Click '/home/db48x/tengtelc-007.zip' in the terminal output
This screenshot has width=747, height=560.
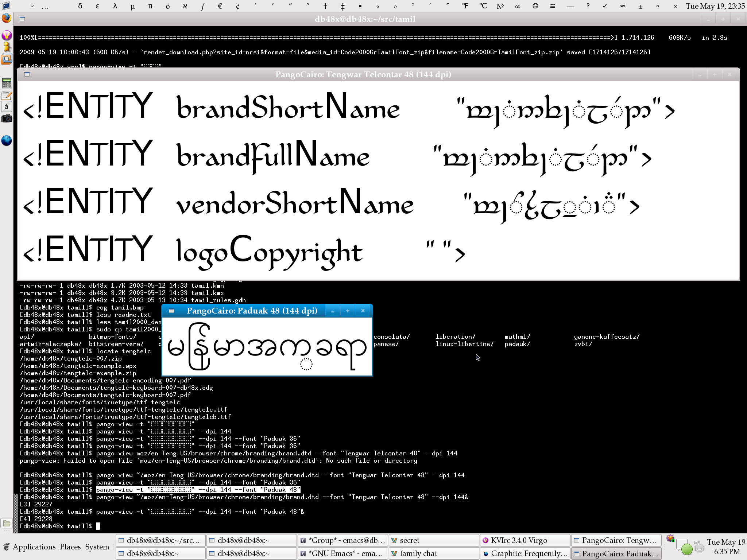point(71,358)
